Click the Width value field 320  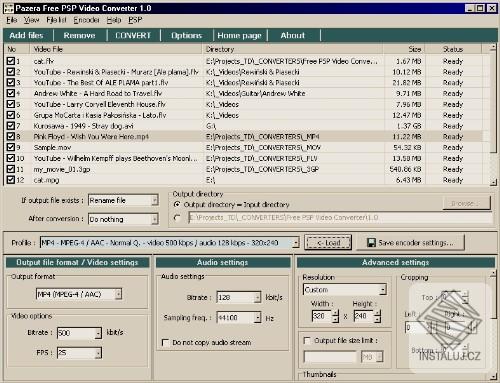[322, 316]
